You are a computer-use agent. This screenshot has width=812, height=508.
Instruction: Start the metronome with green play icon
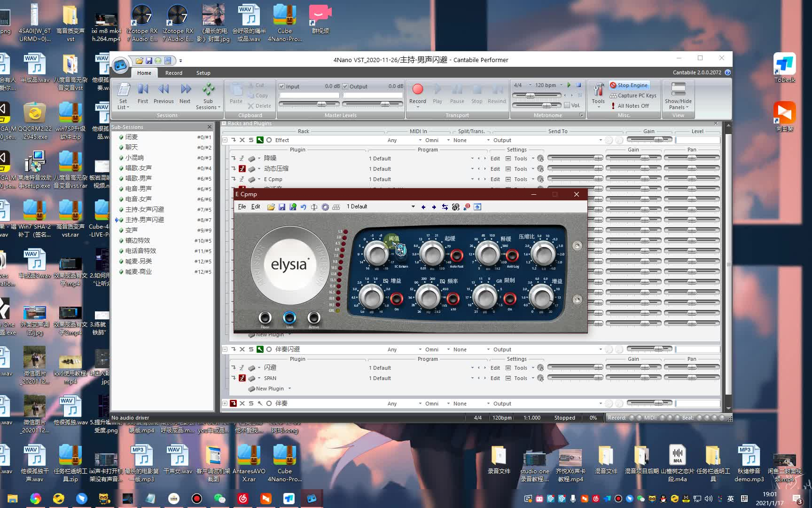[x=569, y=85]
